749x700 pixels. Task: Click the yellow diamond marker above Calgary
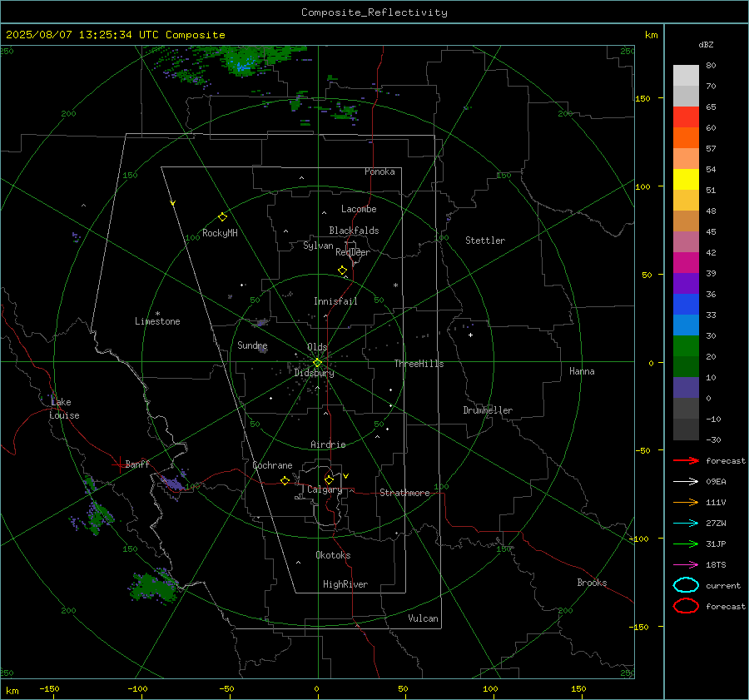tap(329, 479)
